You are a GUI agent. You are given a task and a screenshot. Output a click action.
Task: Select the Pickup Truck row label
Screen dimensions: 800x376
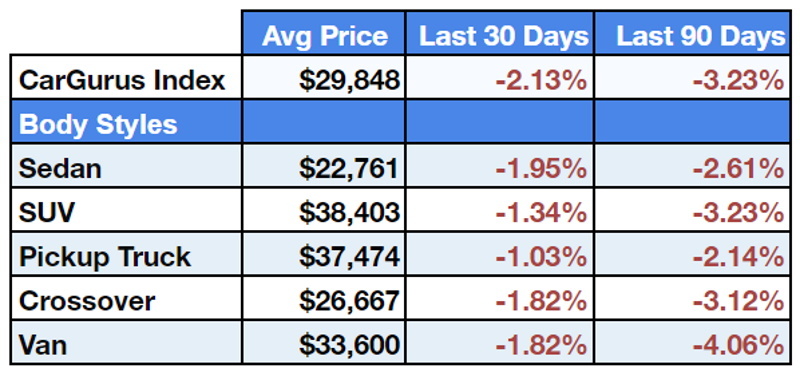(105, 257)
